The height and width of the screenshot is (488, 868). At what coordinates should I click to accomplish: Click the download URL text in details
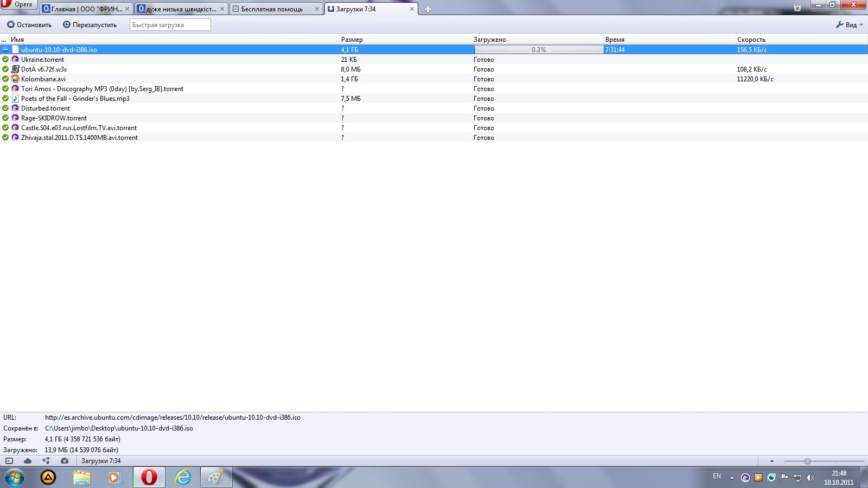click(x=173, y=418)
